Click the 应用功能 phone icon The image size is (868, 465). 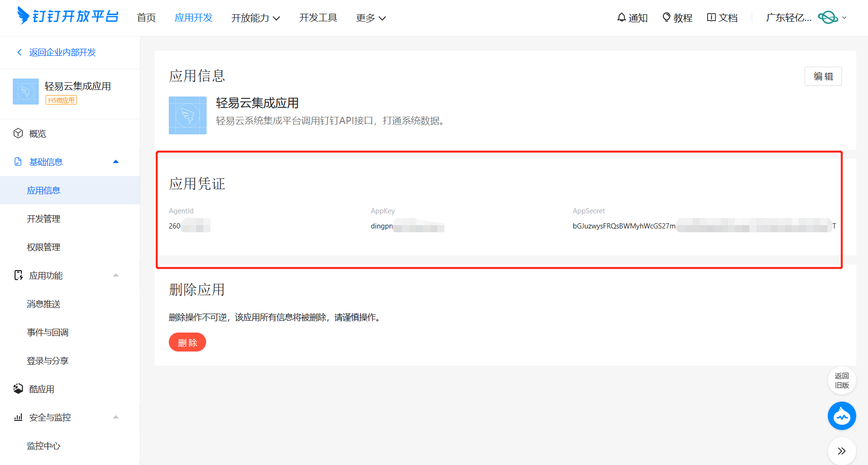point(18,275)
